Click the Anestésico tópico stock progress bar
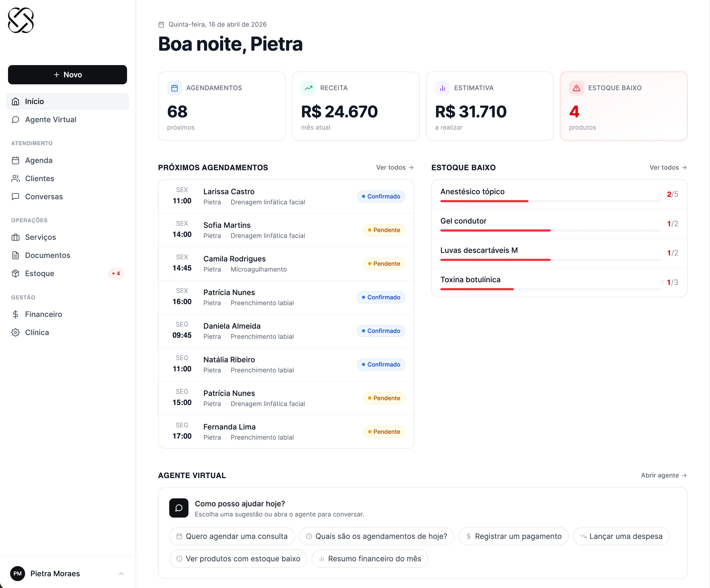Image resolution: width=710 pixels, height=588 pixels. (550, 201)
